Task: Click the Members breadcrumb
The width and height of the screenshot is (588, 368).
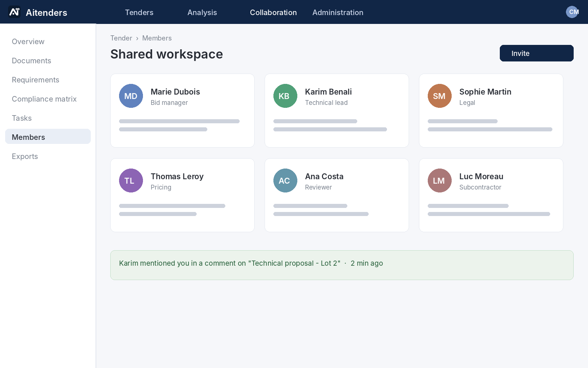Action: coord(157,38)
